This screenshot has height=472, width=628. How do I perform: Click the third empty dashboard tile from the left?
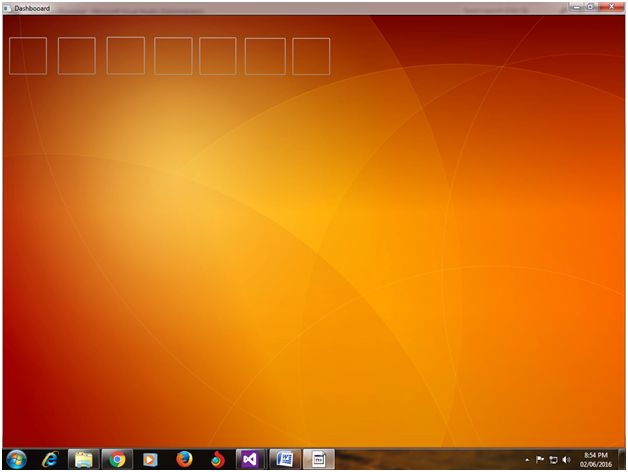[126, 55]
